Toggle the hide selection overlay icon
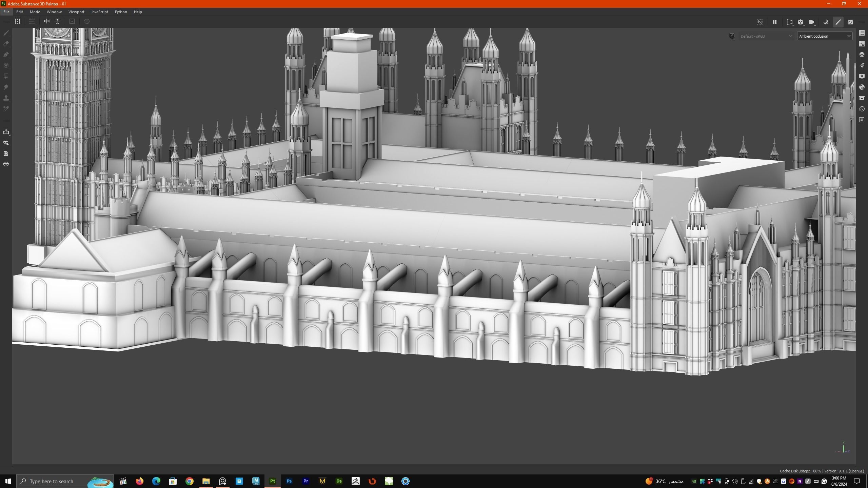 [x=760, y=22]
